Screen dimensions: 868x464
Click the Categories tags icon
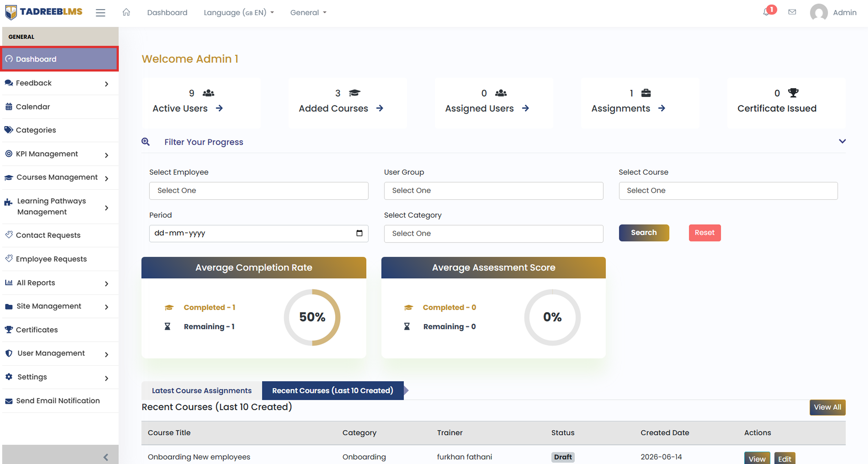(x=9, y=130)
